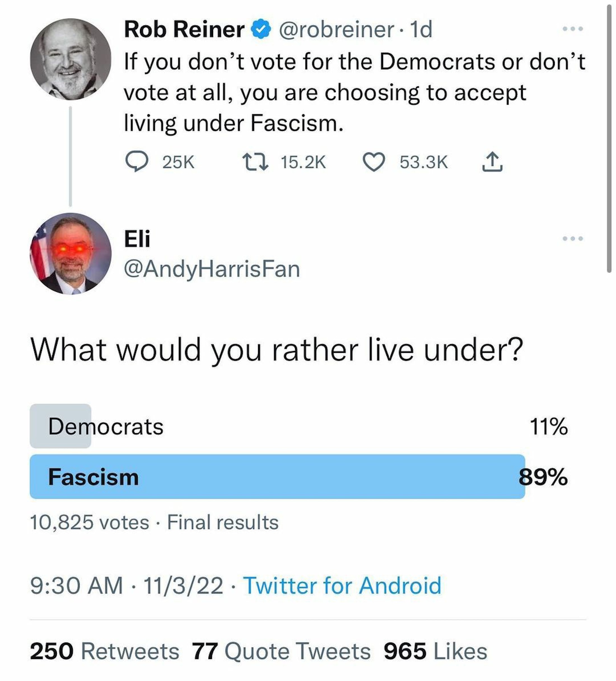Click the blue verified badge beside Rob Reiner
616x681 pixels.
pos(260,29)
